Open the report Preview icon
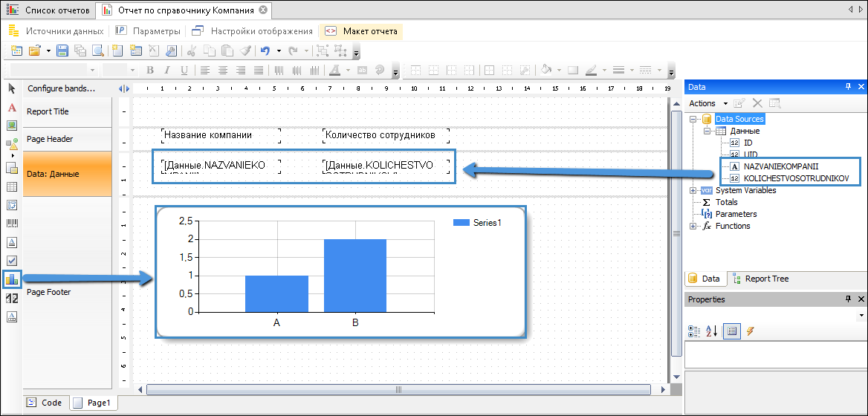 pos(96,51)
